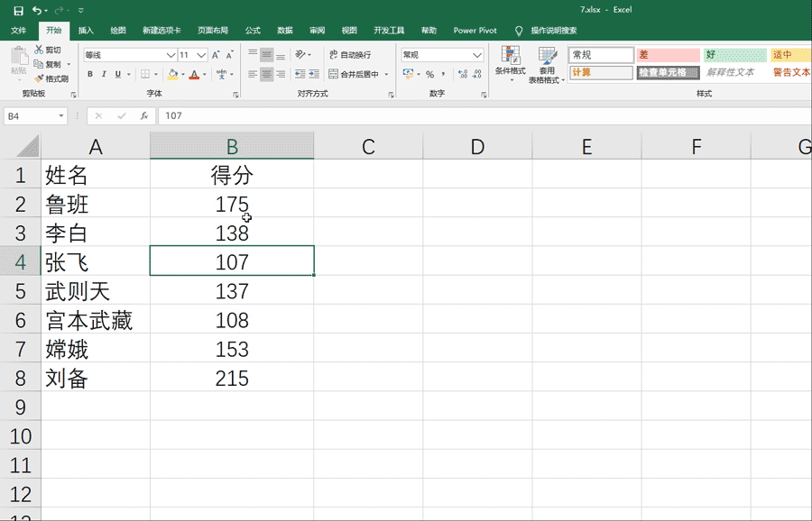The width and height of the screenshot is (812, 521).
Task: Click Merge and Center (合并后居中) button
Action: click(355, 74)
